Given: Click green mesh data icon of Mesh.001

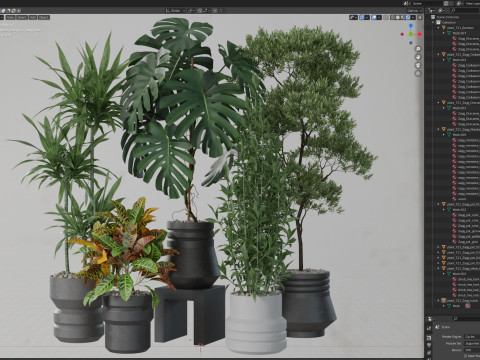Looking at the screenshot, I should (449, 33).
